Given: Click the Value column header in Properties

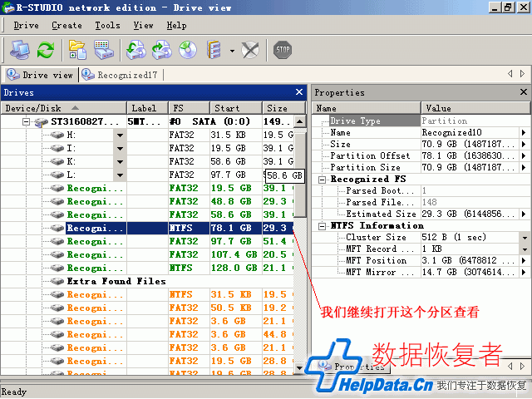Looking at the screenshot, I should (475, 108).
